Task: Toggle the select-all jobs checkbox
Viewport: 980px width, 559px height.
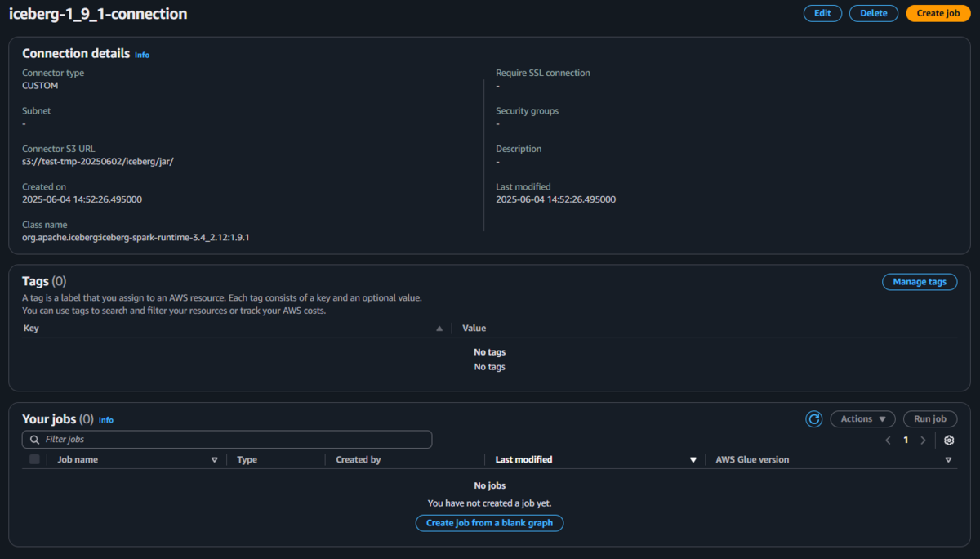Action: pyautogui.click(x=34, y=459)
